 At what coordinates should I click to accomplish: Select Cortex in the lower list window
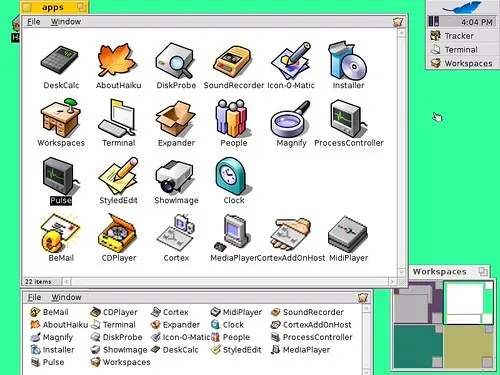point(169,312)
